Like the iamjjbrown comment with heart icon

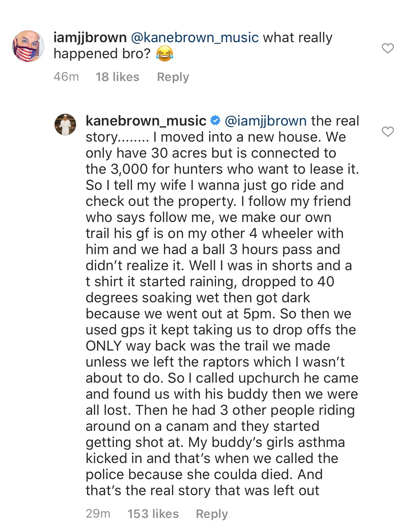388,49
